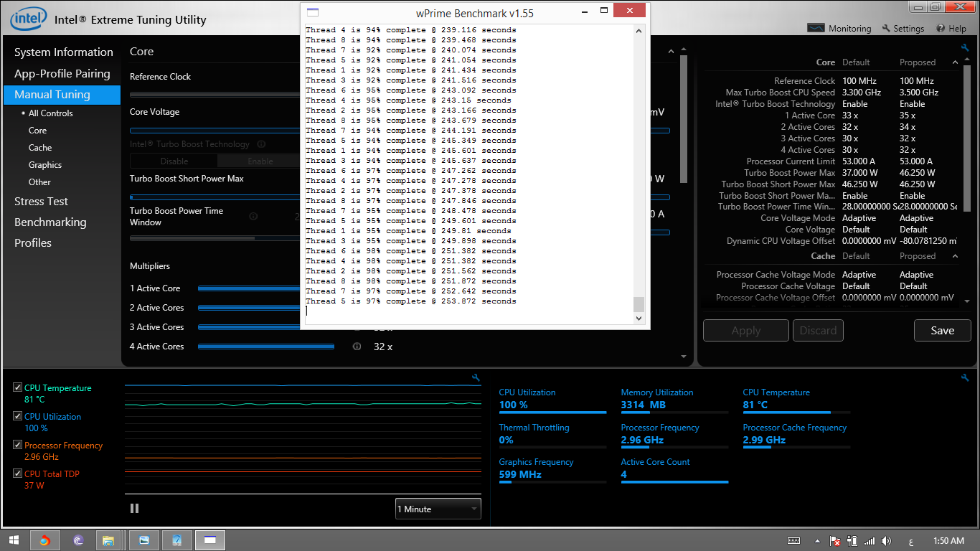Click the info icon beside 4 Active Cores
980x551 pixels.
tap(357, 347)
